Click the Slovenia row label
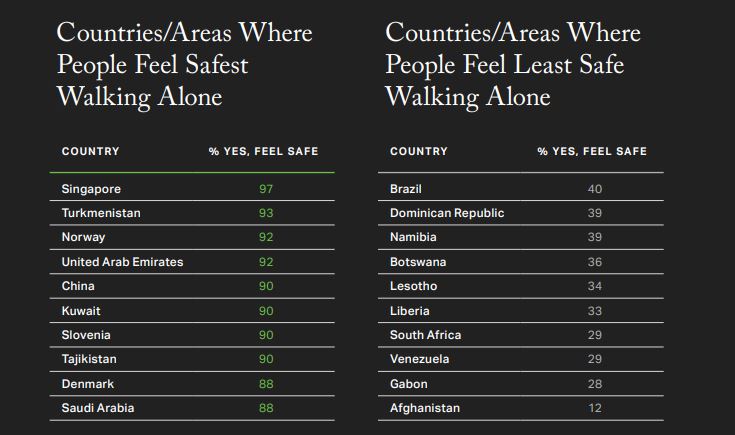Image resolution: width=735 pixels, height=435 pixels. tap(86, 335)
